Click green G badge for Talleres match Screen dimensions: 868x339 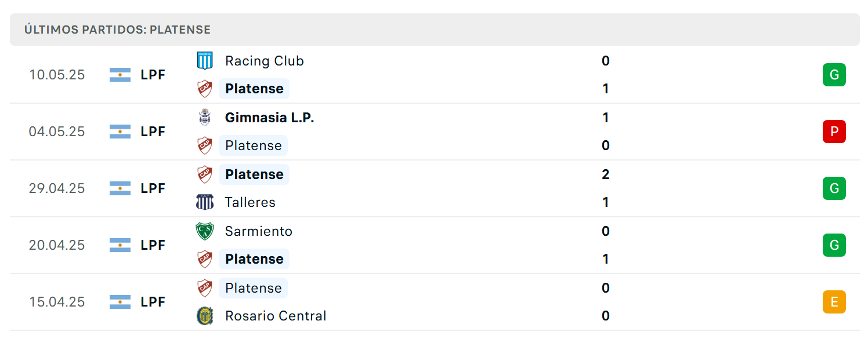pos(834,188)
